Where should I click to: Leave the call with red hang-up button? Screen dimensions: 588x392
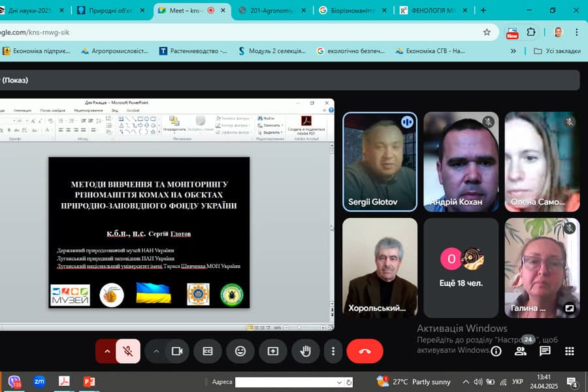point(365,351)
